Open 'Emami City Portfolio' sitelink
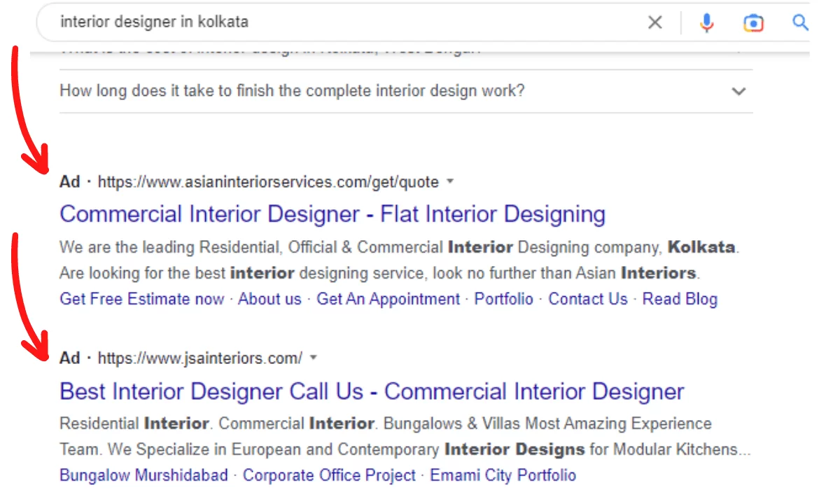The image size is (840, 504). tap(503, 475)
